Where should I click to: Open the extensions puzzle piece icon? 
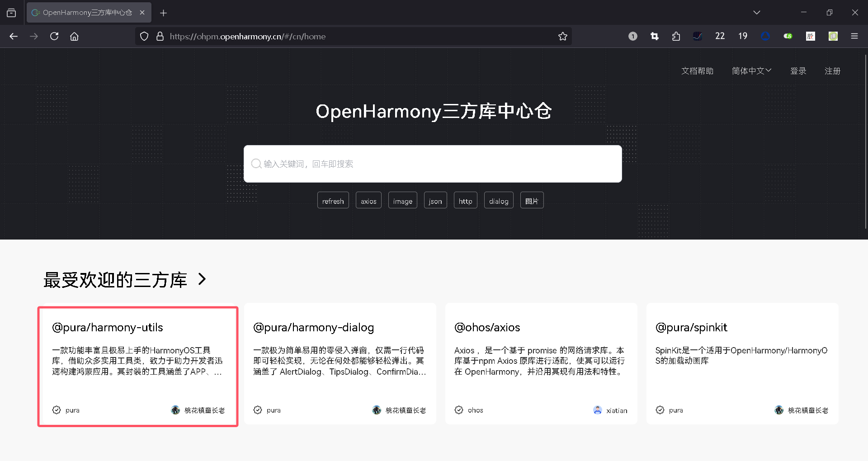pos(676,36)
